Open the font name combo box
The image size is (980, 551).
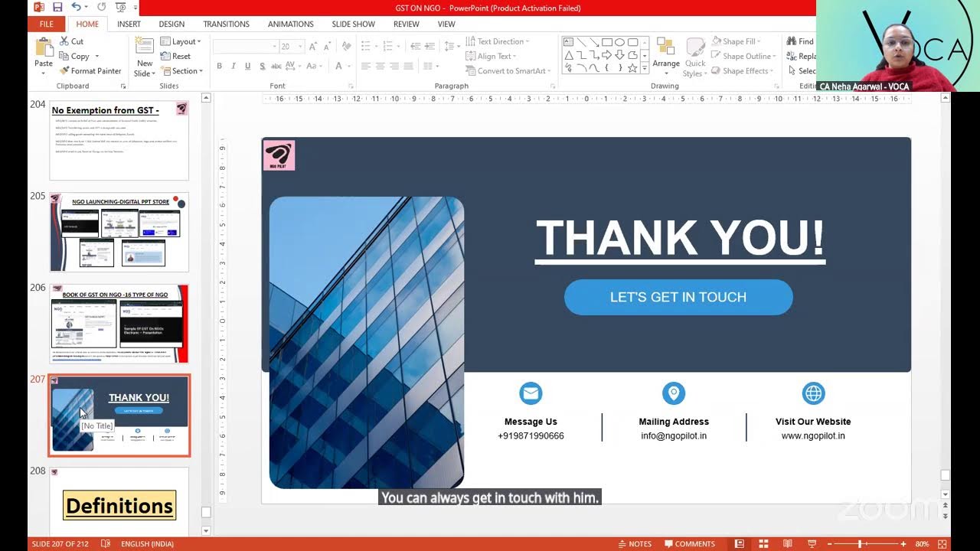point(245,47)
